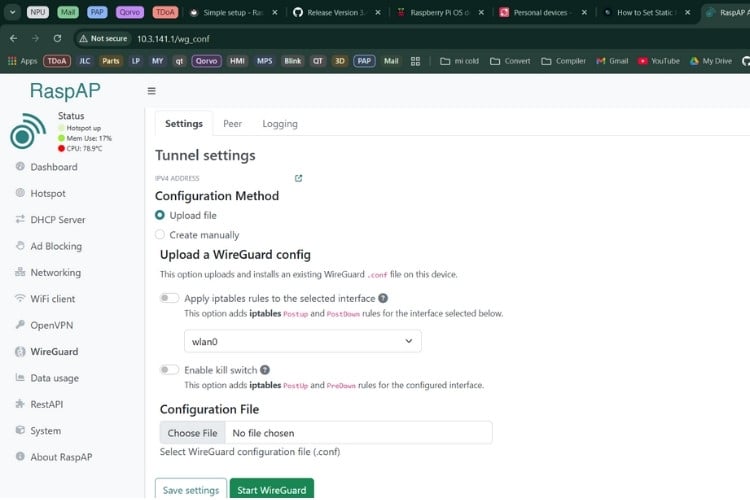Switch to Personal devices tab
The image size is (750, 500).
point(542,12)
